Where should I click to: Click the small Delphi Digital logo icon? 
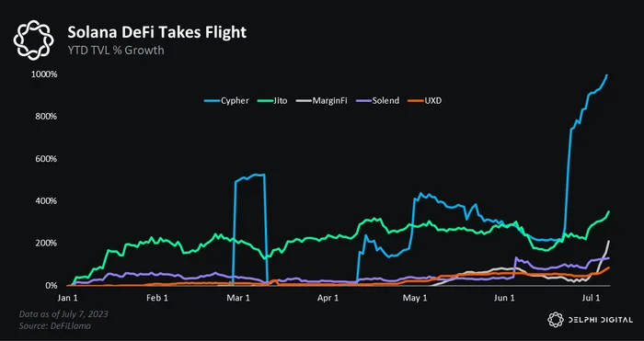point(556,320)
